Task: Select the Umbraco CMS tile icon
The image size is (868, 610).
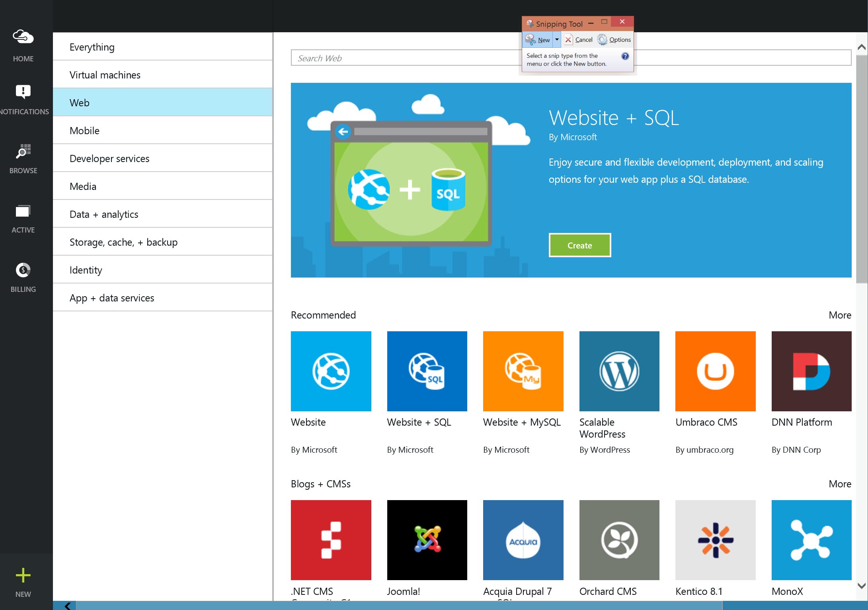Action: pyautogui.click(x=715, y=371)
